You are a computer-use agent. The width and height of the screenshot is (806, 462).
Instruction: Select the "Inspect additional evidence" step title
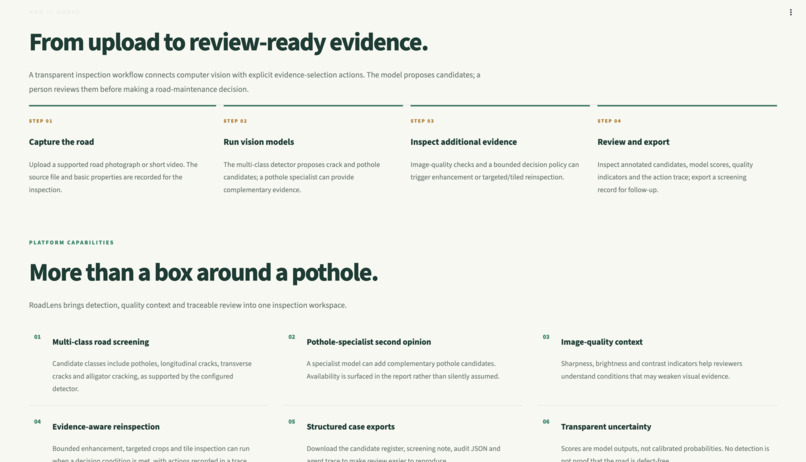464,142
